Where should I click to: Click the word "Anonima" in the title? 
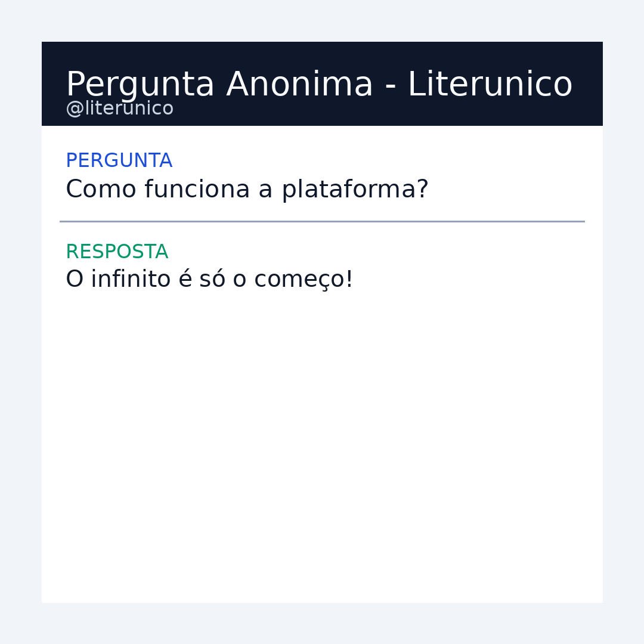coord(299,85)
